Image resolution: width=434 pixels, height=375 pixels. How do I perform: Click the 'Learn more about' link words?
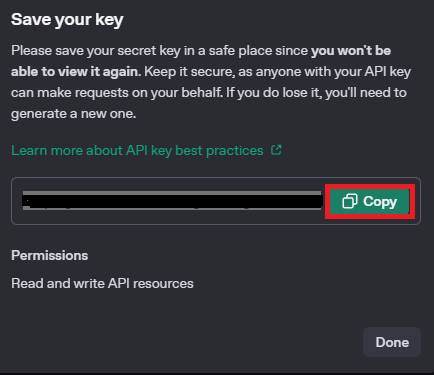pyautogui.click(x=67, y=150)
